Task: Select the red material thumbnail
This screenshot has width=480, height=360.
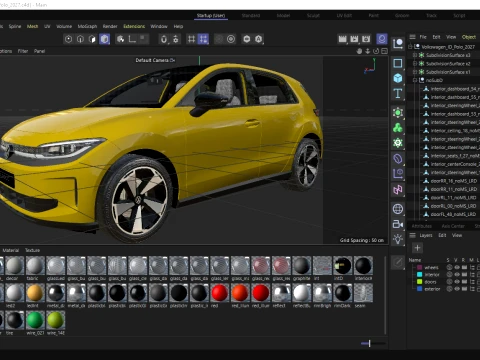Action: (x=219, y=293)
